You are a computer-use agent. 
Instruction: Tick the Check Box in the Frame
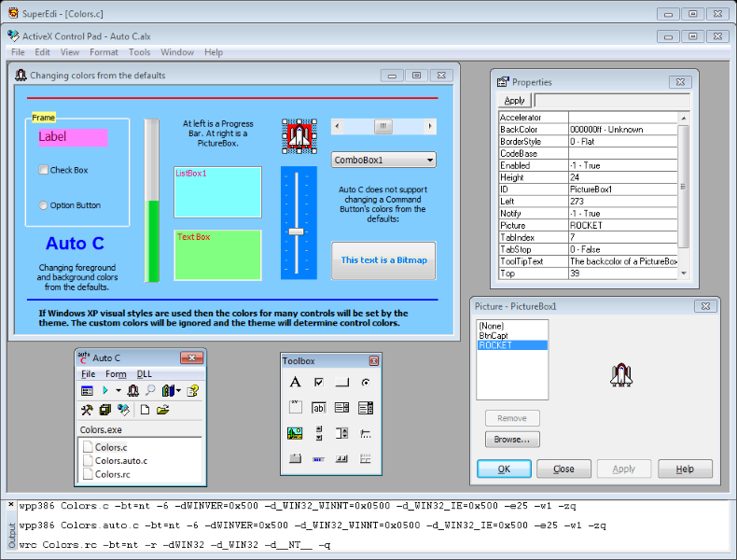click(44, 170)
